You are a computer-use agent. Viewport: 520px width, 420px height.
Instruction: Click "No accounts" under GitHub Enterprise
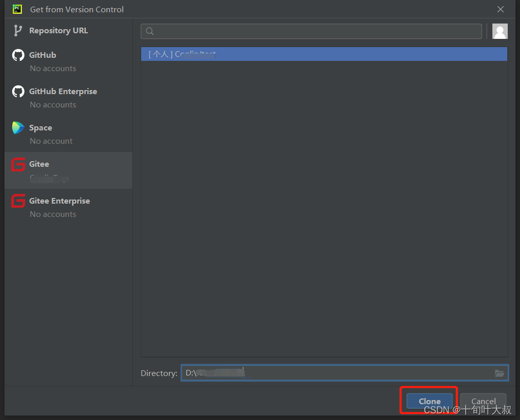53,105
